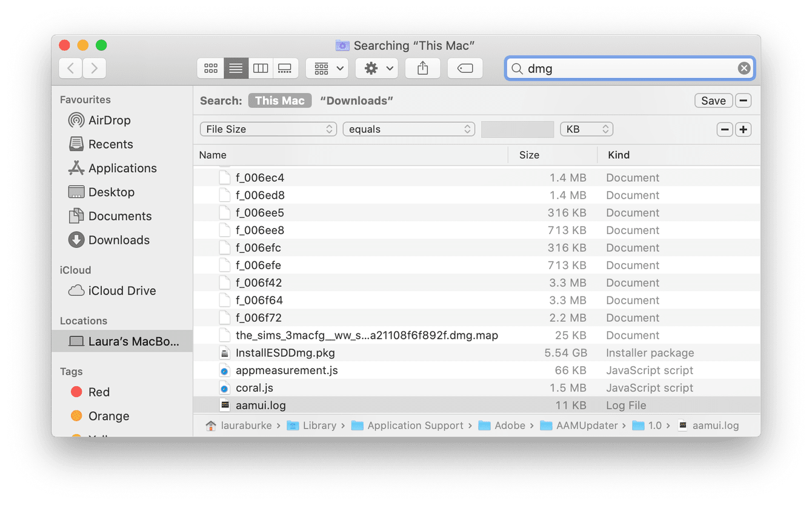Switch to gallery view

point(285,68)
